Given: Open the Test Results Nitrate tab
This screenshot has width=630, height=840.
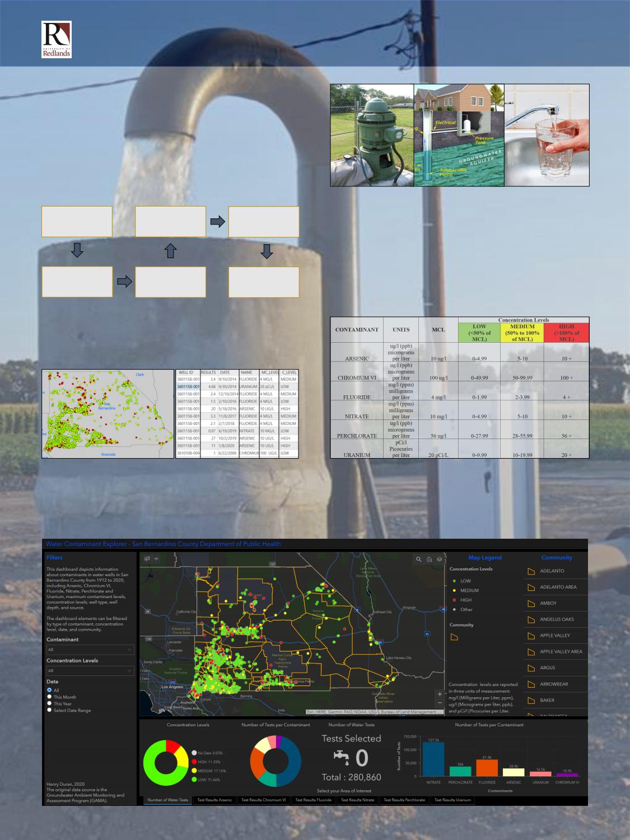Looking at the screenshot, I should point(357,800).
